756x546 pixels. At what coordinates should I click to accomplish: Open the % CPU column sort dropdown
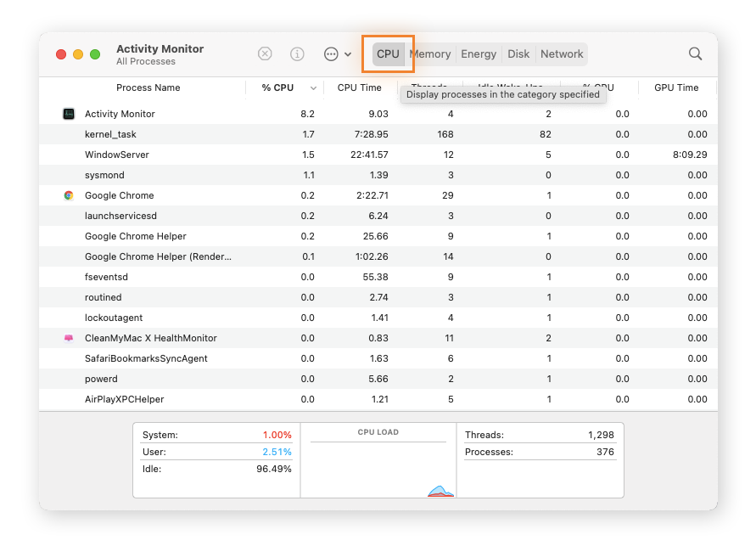pos(313,87)
